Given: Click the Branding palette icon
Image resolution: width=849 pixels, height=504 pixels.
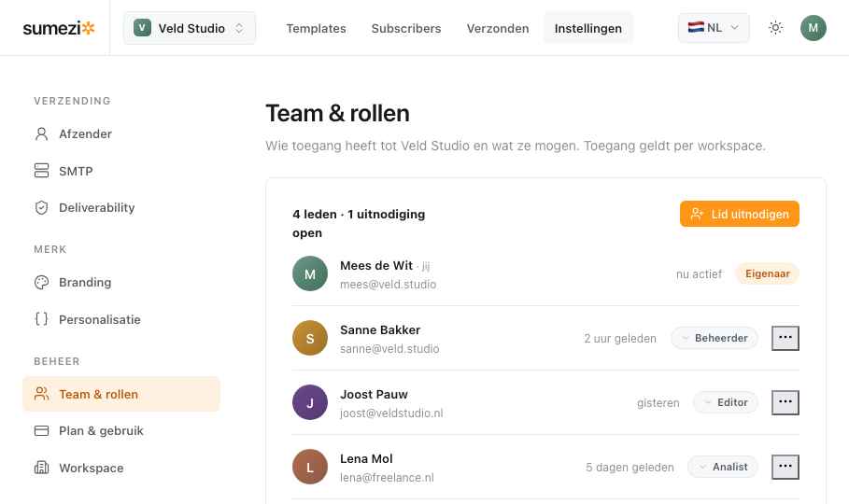Looking at the screenshot, I should click(42, 283).
